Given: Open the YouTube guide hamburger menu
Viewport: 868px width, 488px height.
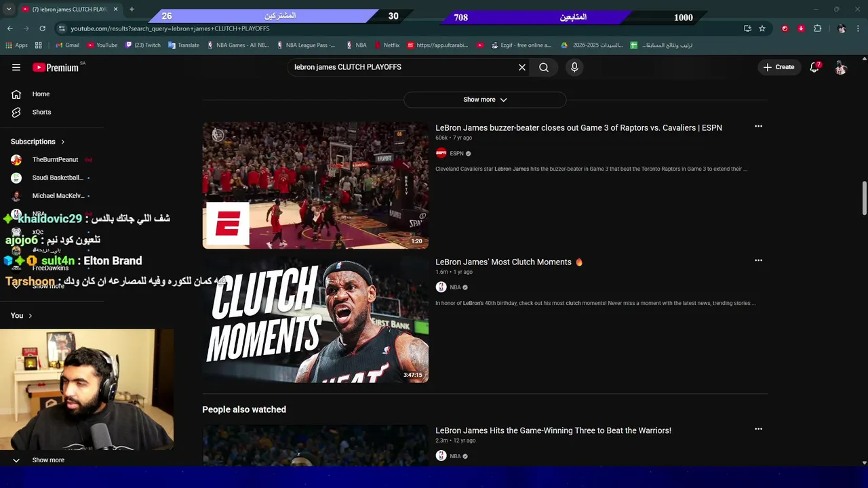Looking at the screenshot, I should [x=16, y=67].
